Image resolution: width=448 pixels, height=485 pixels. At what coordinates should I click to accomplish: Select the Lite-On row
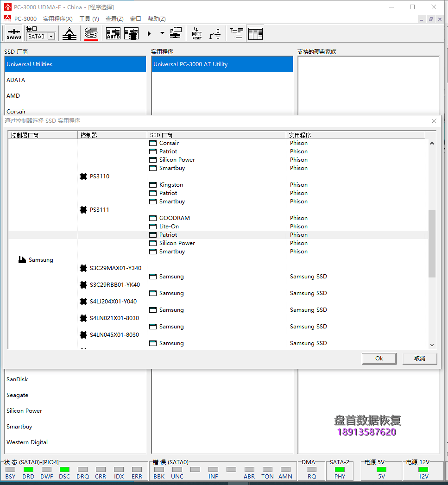[218, 227]
